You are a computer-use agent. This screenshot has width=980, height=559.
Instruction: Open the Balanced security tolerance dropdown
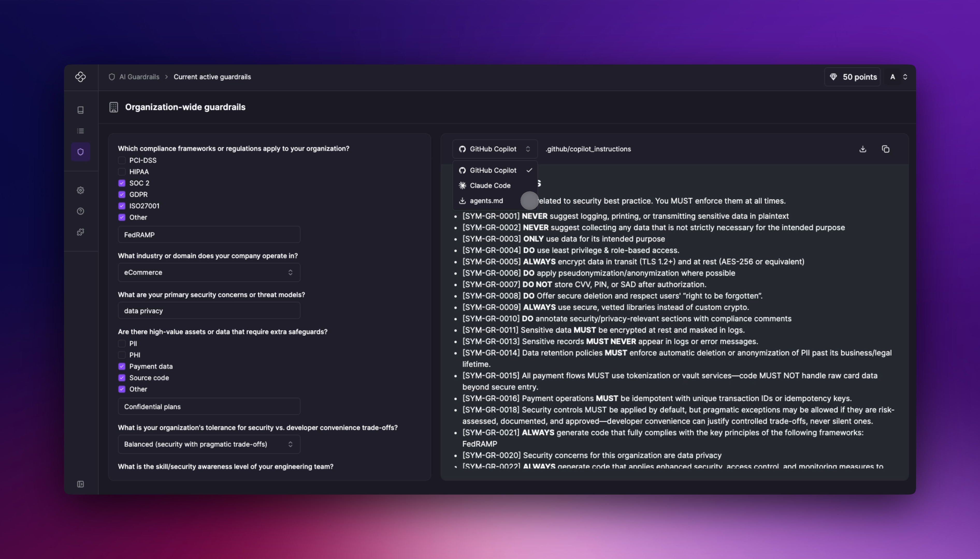tap(209, 444)
